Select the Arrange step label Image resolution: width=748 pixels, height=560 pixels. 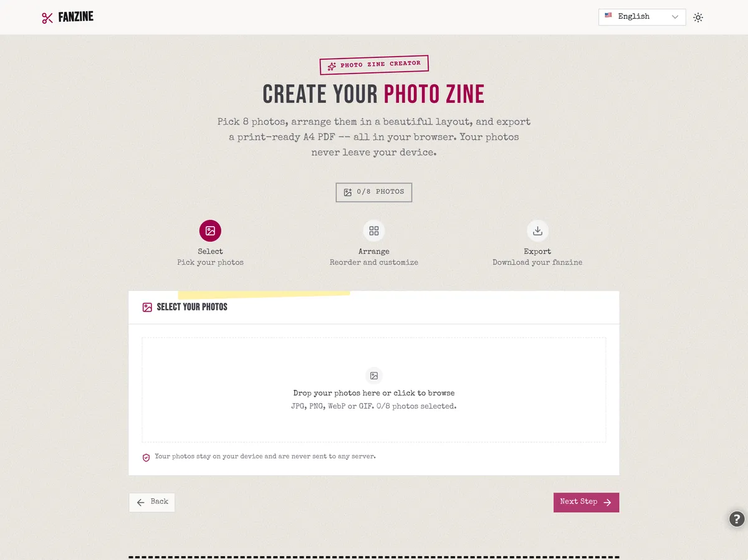(374, 252)
